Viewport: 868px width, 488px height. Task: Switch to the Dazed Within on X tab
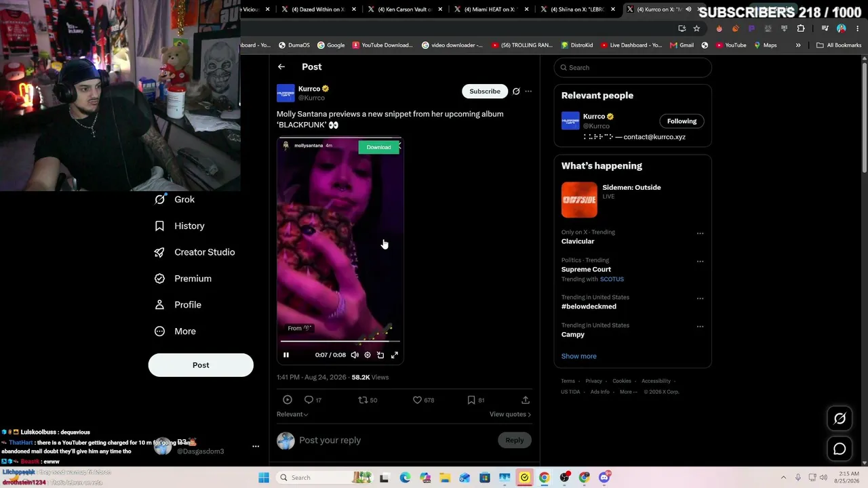[319, 9]
